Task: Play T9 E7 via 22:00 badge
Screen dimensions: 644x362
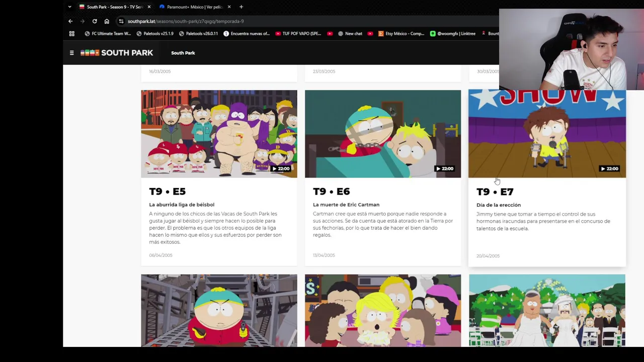Action: click(609, 168)
